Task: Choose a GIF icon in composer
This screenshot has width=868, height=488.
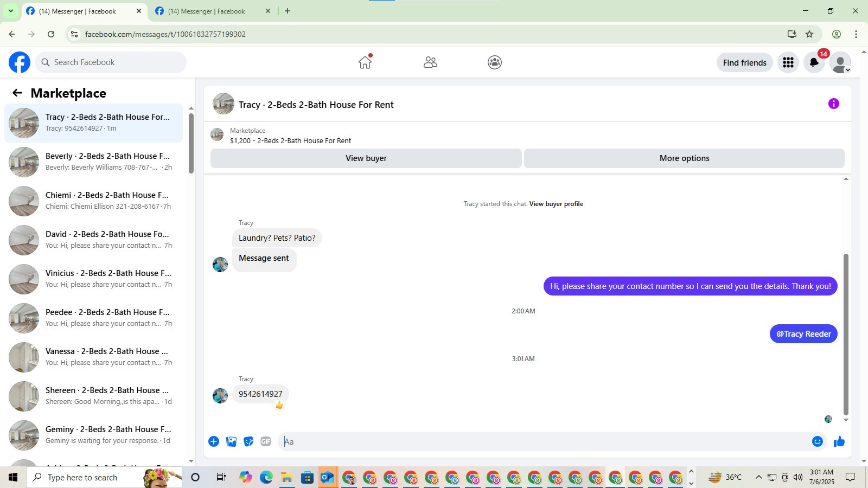Action: [x=266, y=441]
